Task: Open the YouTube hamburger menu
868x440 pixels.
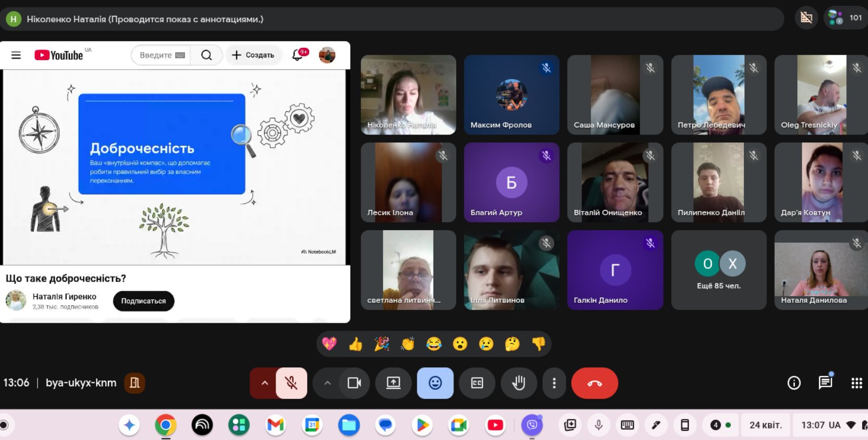Action: [16, 55]
